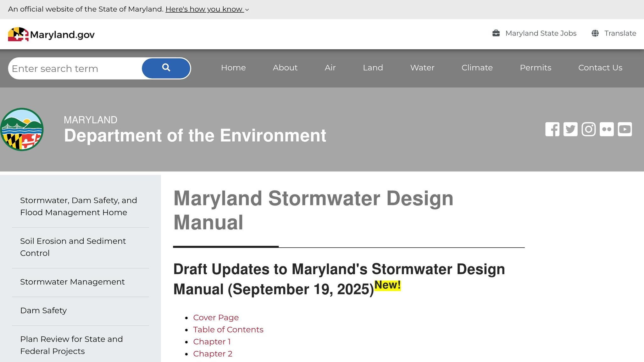Image resolution: width=644 pixels, height=362 pixels.
Task: Open the Flickr photo stream
Action: click(x=607, y=129)
